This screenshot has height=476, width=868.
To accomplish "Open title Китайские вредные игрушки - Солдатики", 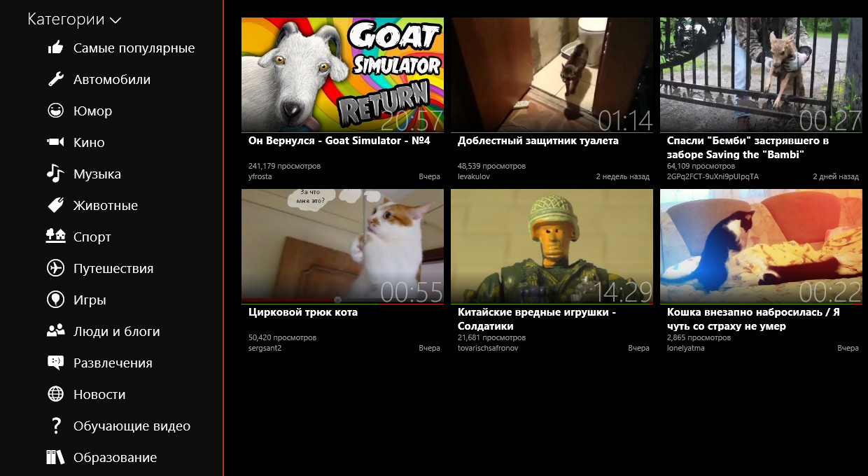I will 537,319.
